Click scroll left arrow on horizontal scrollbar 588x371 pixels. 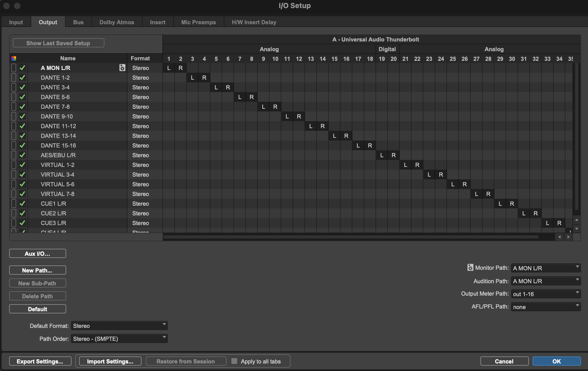[559, 237]
